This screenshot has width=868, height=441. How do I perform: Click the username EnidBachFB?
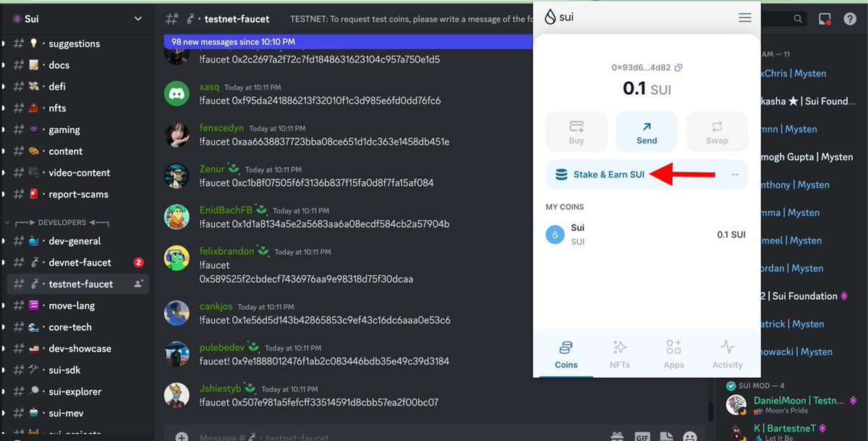coord(226,211)
